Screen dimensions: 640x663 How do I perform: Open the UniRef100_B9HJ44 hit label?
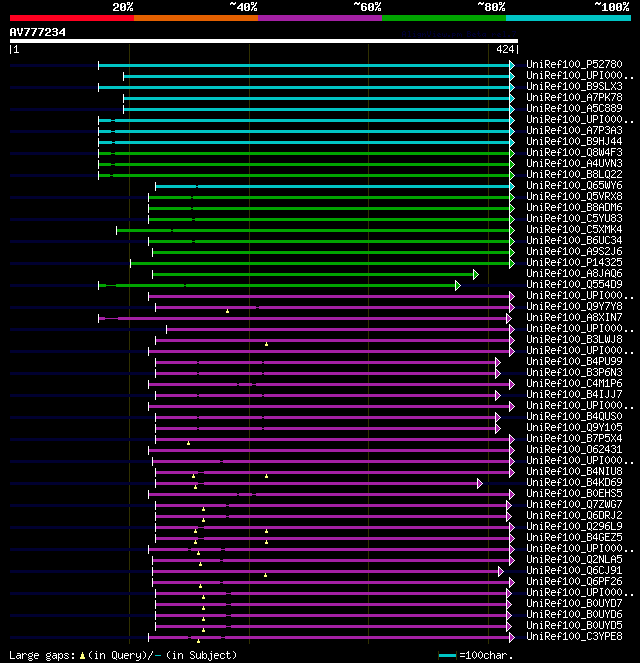click(574, 141)
